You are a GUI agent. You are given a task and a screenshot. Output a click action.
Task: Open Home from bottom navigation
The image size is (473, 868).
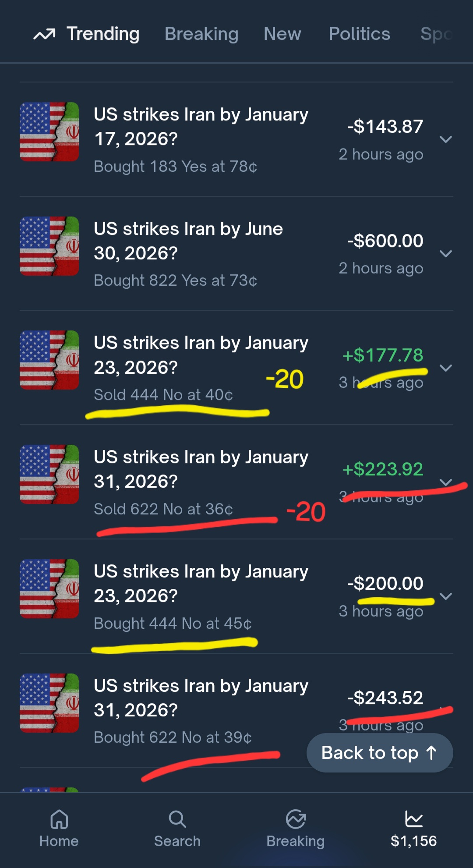pos(59,819)
